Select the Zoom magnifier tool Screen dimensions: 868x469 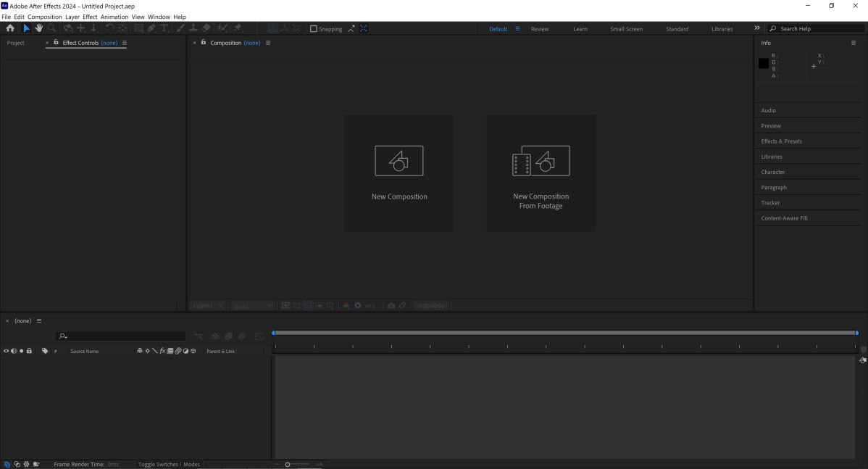pos(51,28)
